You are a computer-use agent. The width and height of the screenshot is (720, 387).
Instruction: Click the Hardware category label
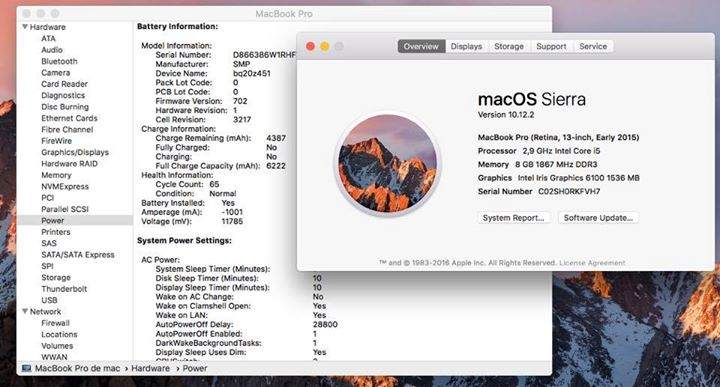(47, 27)
